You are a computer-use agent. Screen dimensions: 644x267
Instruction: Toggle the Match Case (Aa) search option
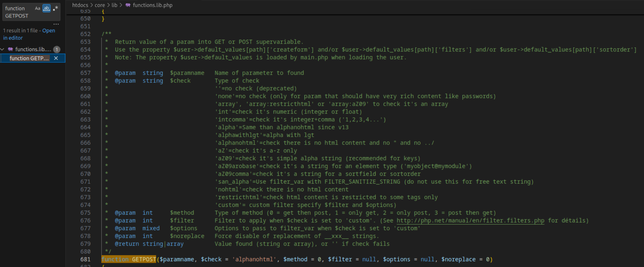click(38, 8)
